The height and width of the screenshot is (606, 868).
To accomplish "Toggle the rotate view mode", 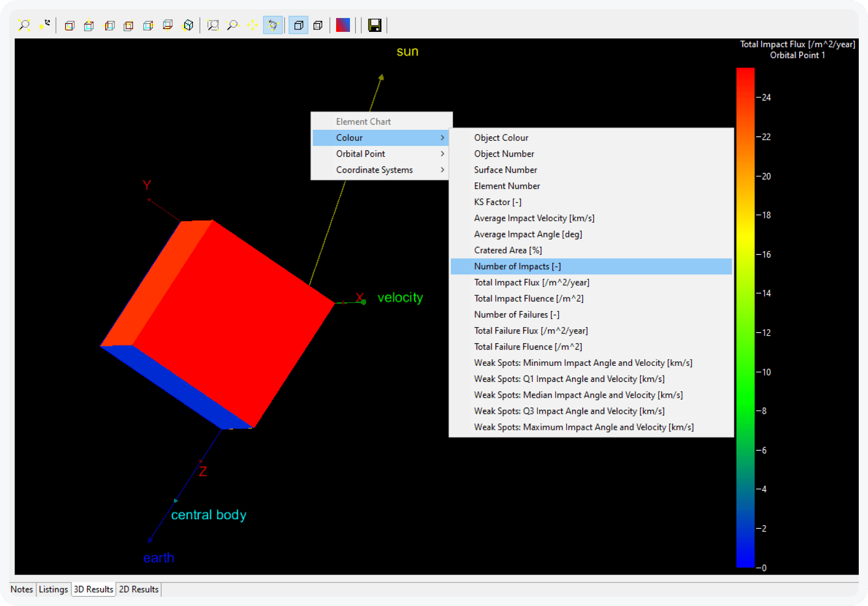I will click(273, 25).
